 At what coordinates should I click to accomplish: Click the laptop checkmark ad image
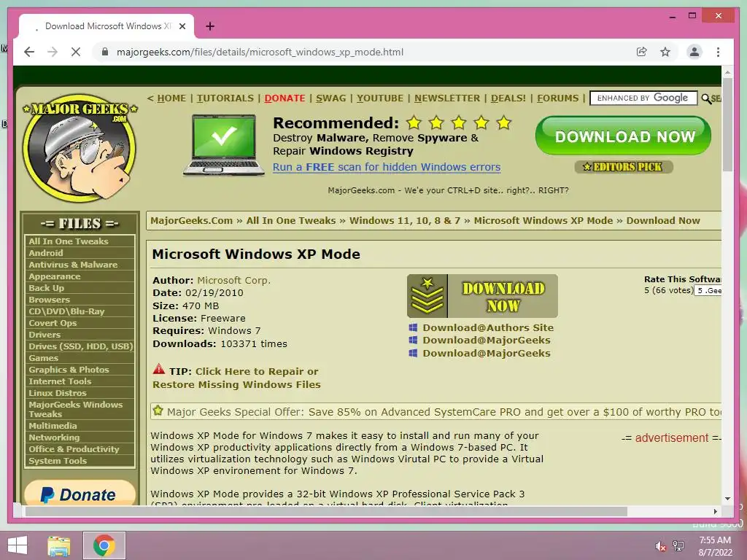(223, 145)
